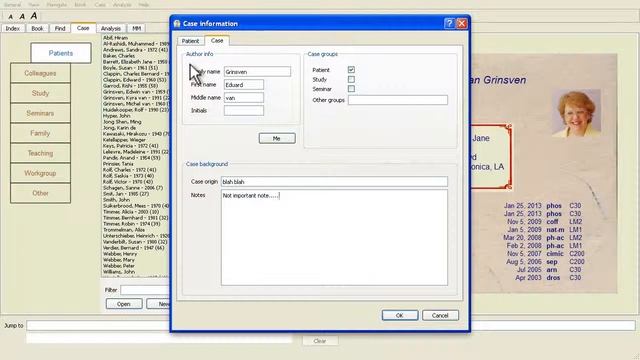
Task: Switch to the Patient tab in dialog
Action: pos(190,41)
